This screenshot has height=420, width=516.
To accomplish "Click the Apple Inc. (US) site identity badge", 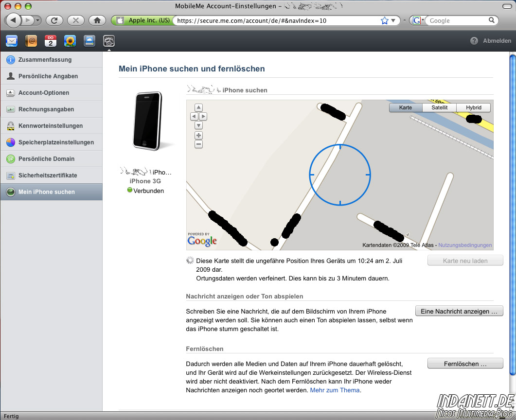I will [x=143, y=20].
